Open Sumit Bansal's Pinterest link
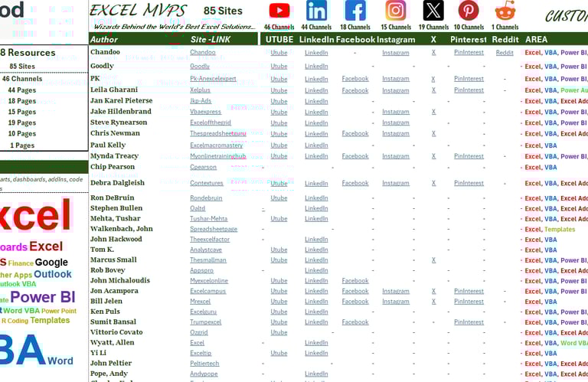 [x=469, y=322]
